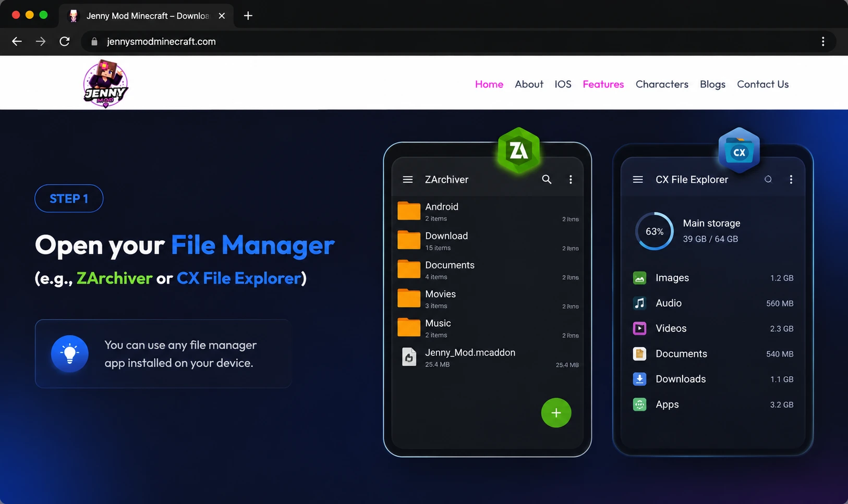
Task: Click the Music folder icon
Action: tap(409, 328)
